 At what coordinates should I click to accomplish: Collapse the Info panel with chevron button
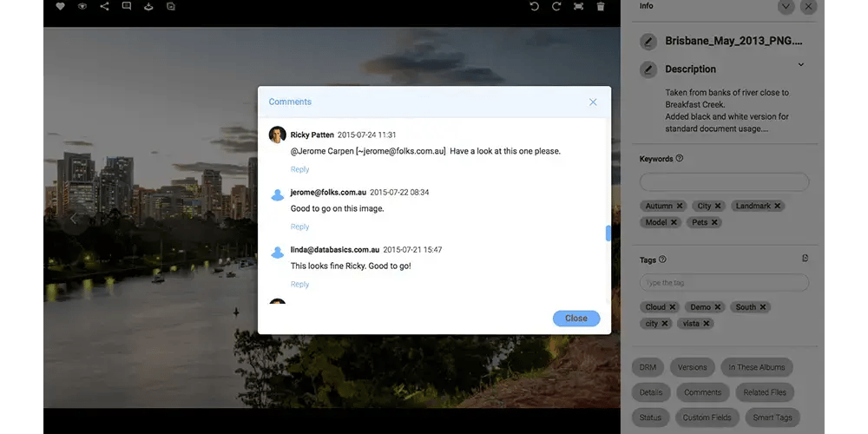(x=786, y=7)
